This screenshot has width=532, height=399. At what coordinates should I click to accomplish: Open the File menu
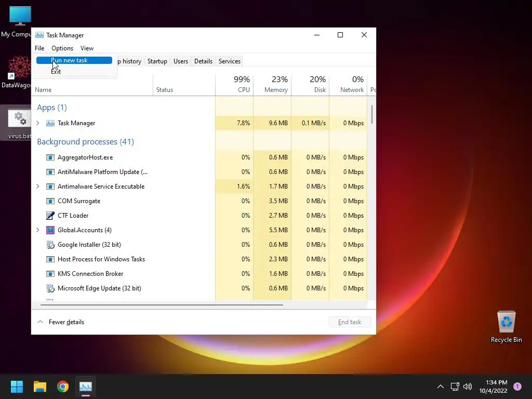click(x=39, y=48)
